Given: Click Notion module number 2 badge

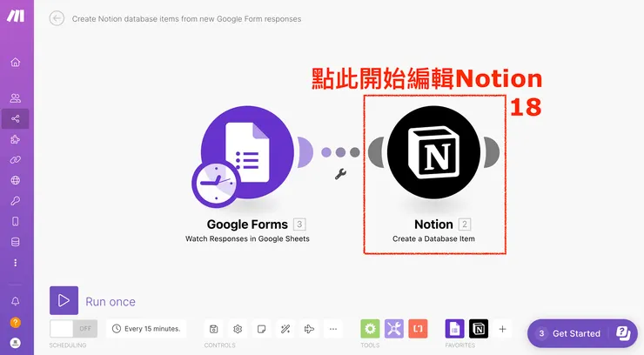Looking at the screenshot, I should (465, 224).
